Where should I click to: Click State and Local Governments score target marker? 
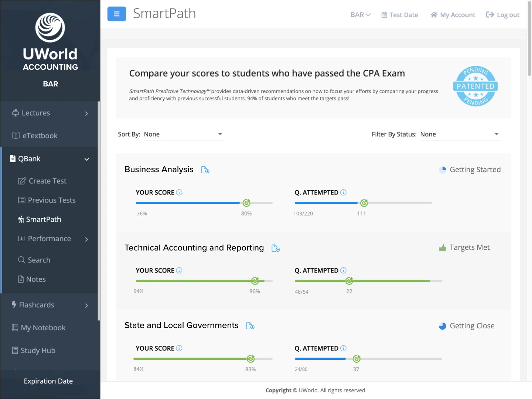click(250, 359)
